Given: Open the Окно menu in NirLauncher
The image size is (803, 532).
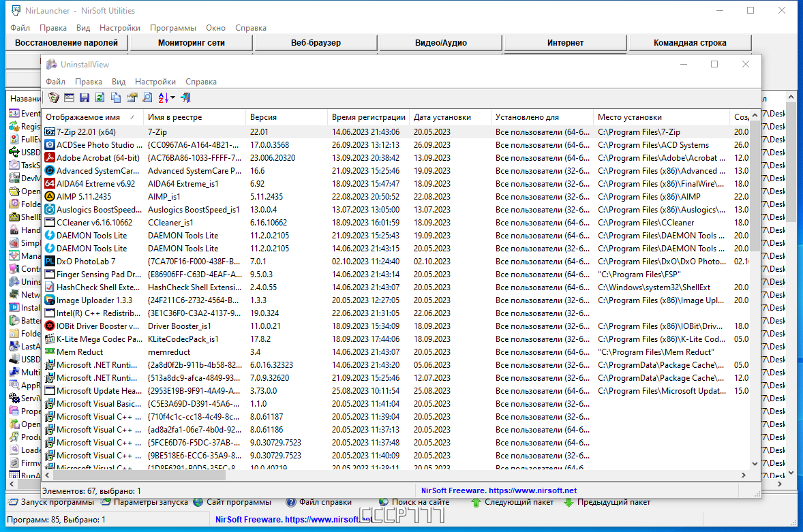Looking at the screenshot, I should (x=215, y=28).
